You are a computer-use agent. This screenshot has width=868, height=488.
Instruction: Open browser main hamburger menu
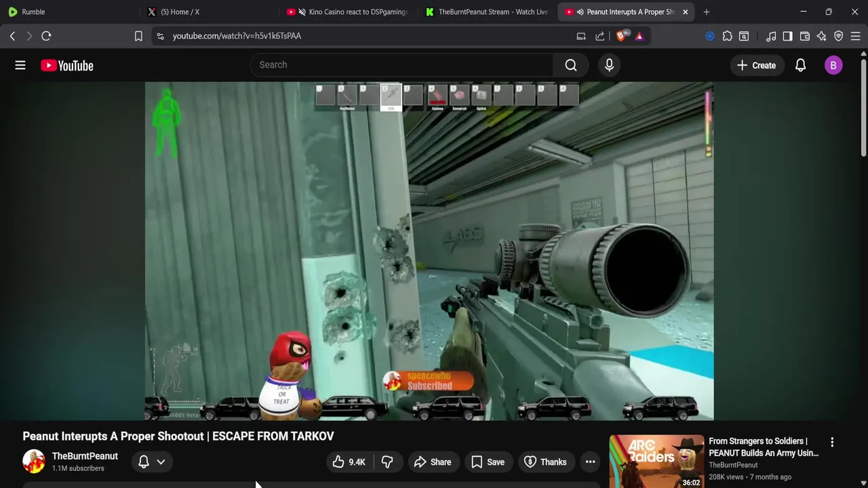[855, 36]
